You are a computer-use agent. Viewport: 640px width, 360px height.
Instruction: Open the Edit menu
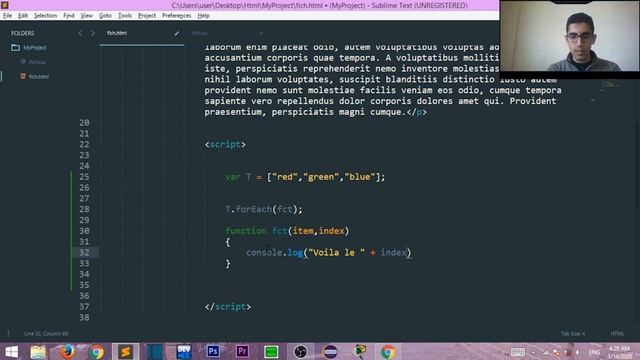(x=23, y=16)
